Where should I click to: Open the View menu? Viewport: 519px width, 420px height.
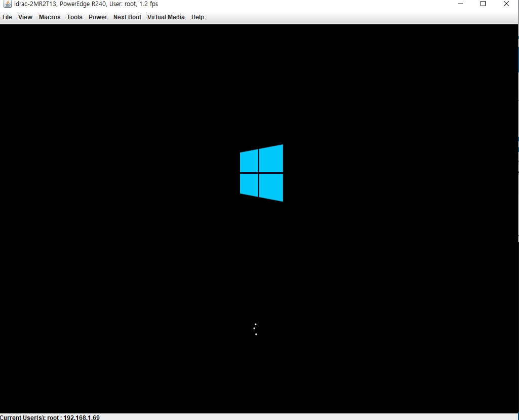(25, 17)
